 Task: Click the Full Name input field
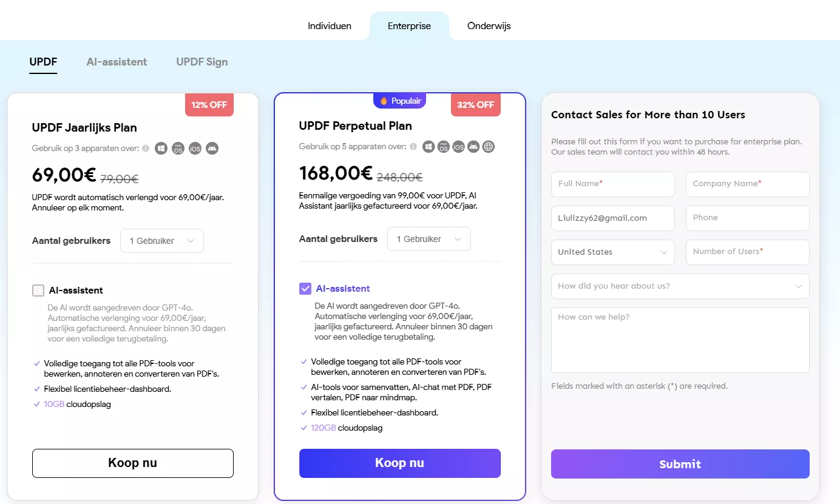click(x=613, y=184)
